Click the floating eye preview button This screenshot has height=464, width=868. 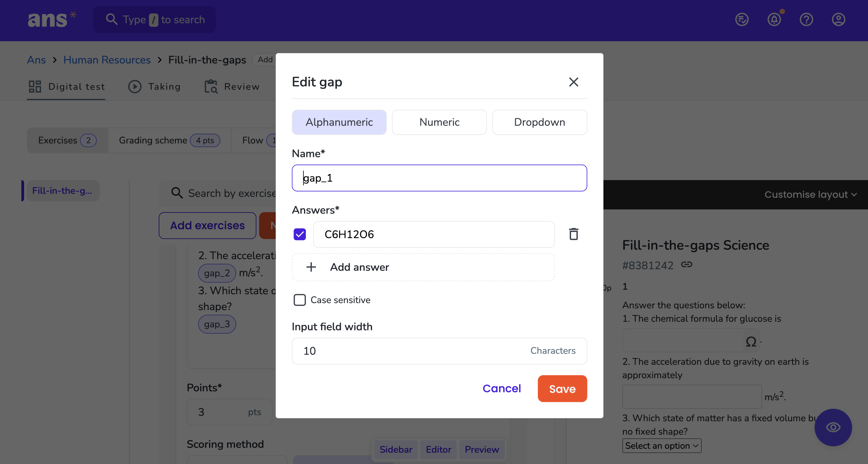(833, 428)
